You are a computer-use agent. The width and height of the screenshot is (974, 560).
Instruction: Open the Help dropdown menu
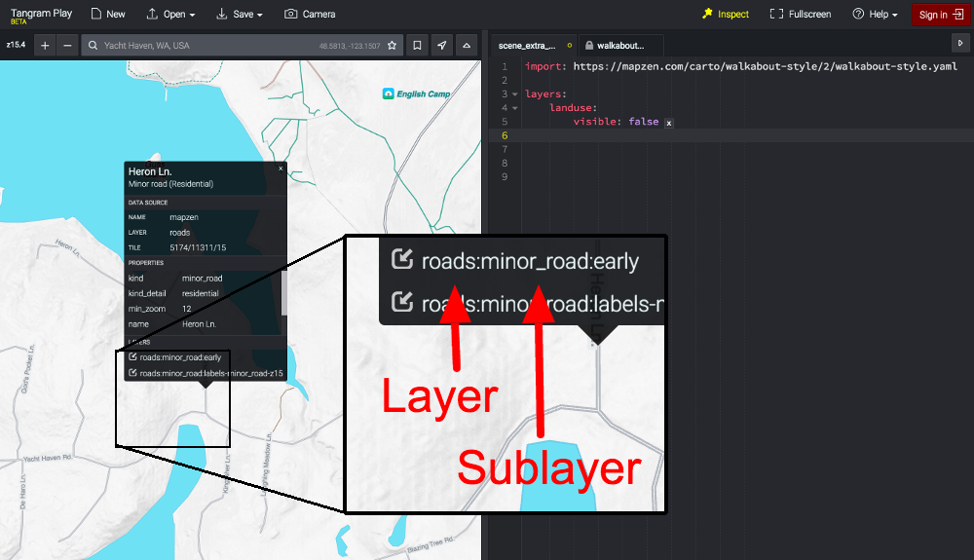pyautogui.click(x=875, y=14)
